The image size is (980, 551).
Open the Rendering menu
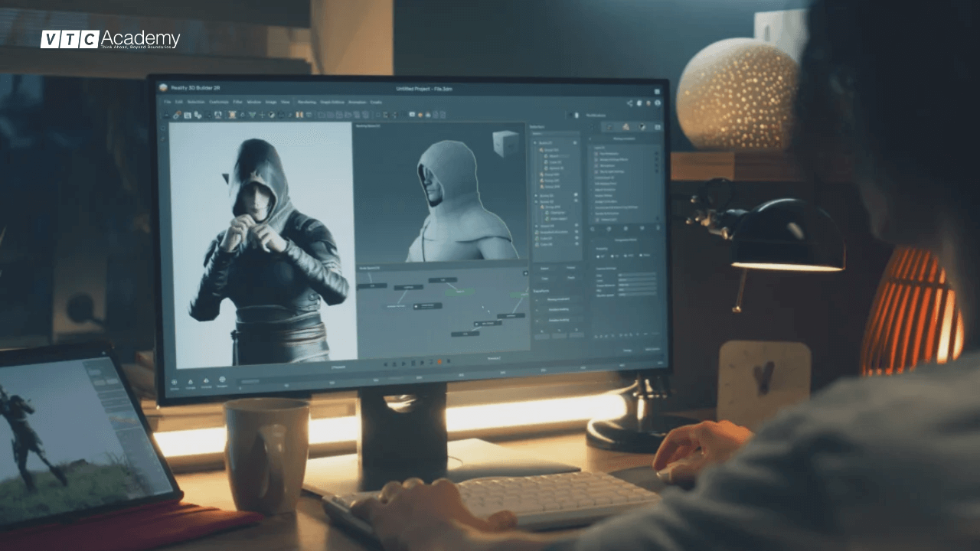click(x=307, y=102)
